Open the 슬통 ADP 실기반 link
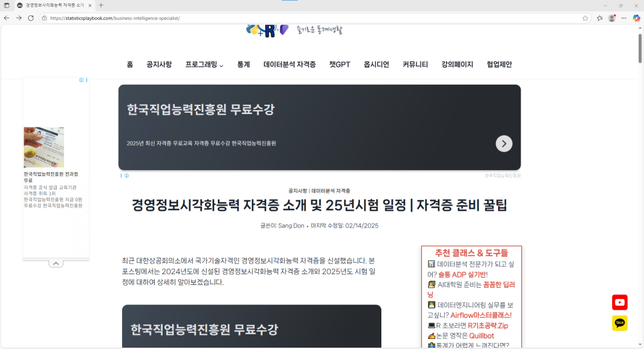Image resolution: width=644 pixels, height=349 pixels. 463,274
